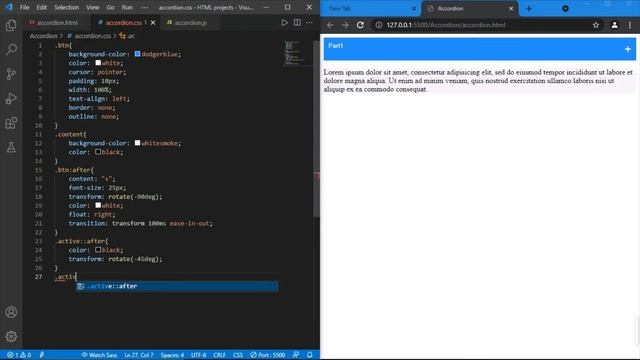Viewport: 640px width, 360px height.
Task: Click Port: 5500 live server status
Action: 268,355
